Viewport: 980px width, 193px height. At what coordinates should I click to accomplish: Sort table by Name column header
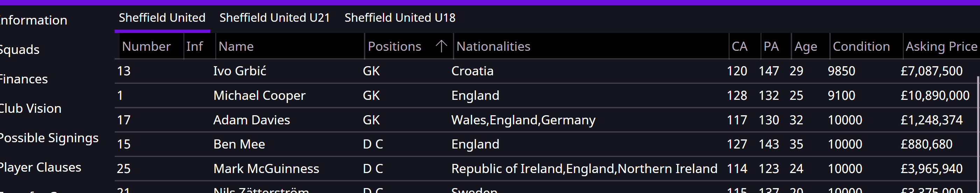236,47
